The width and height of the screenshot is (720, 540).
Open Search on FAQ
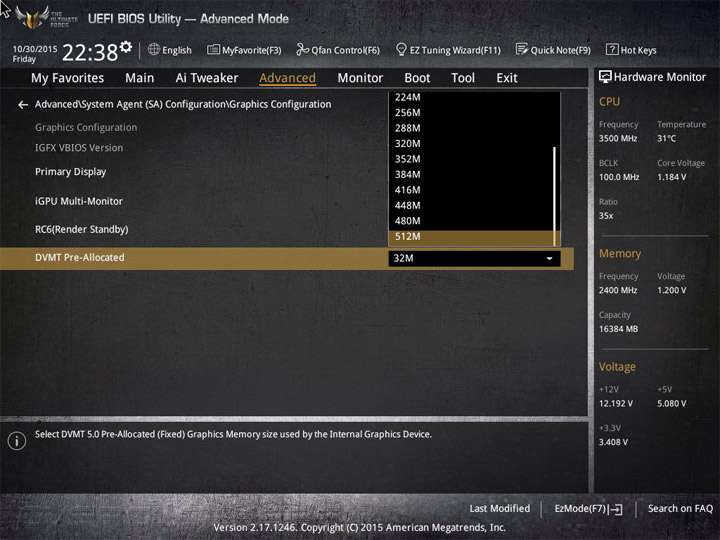[681, 509]
